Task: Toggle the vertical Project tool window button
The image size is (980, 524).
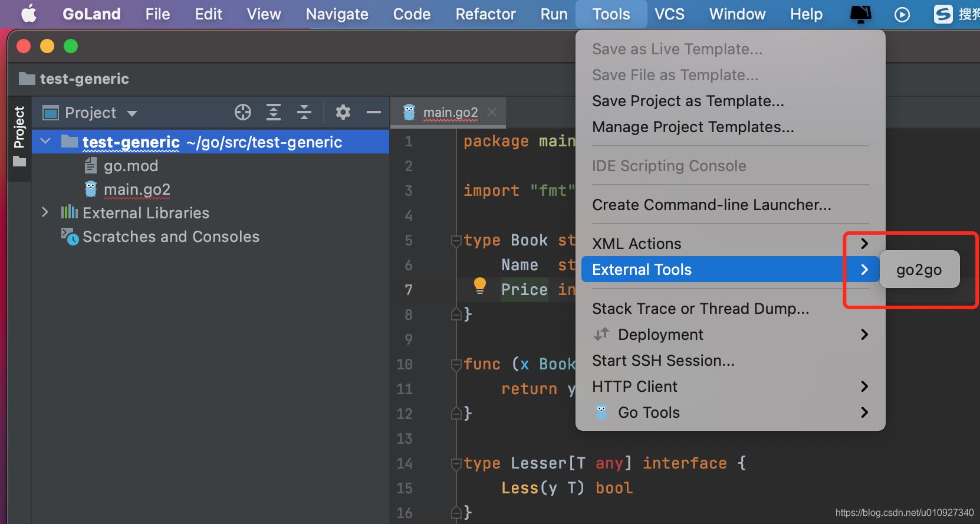Action: coord(19,136)
